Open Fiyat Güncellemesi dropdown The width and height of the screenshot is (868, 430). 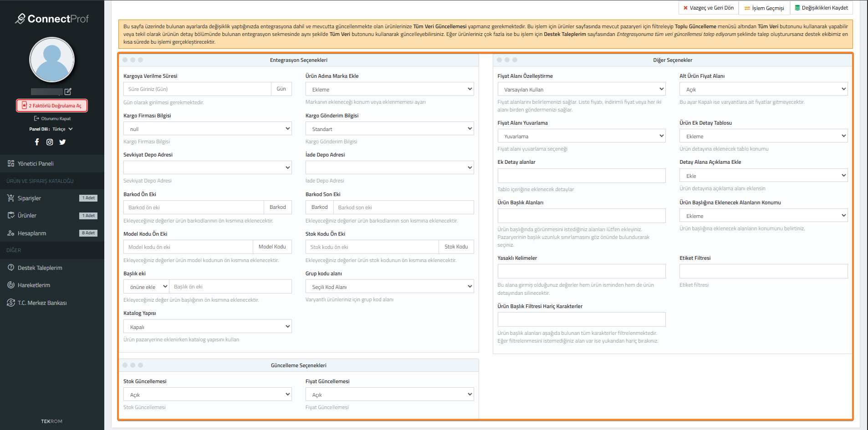pos(389,395)
